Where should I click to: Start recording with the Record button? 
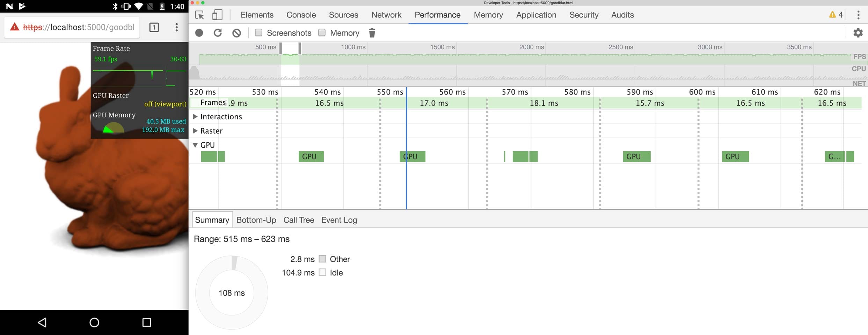pos(199,33)
